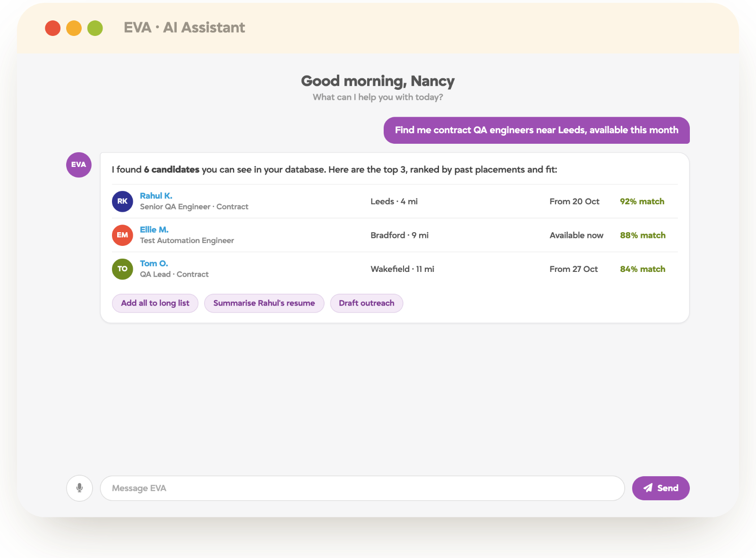Draft outreach to candidates

(367, 303)
